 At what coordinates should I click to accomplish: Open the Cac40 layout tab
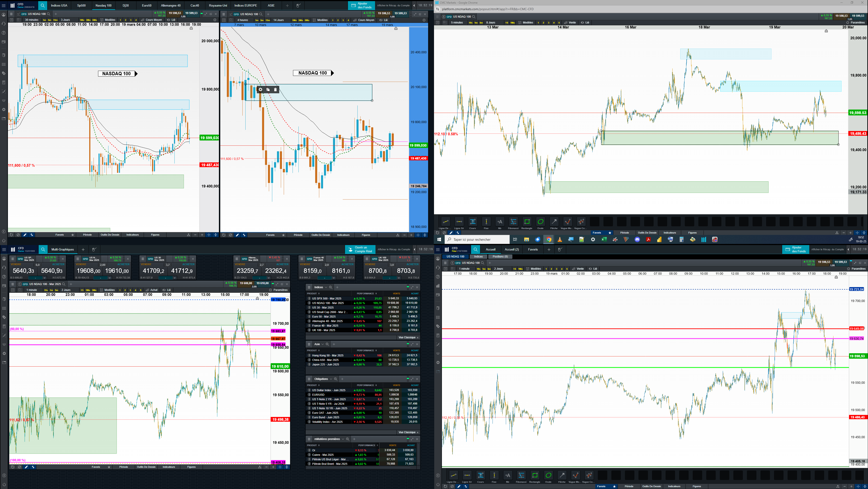pyautogui.click(x=195, y=5)
